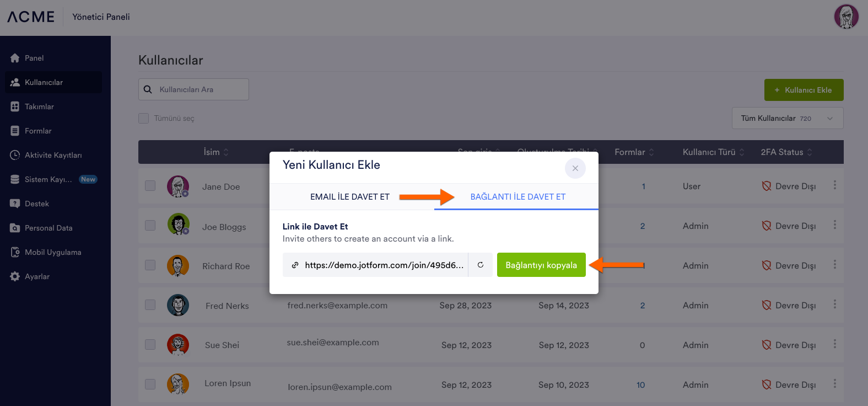Click the Bağlantıyı kopyala button

pos(541,265)
